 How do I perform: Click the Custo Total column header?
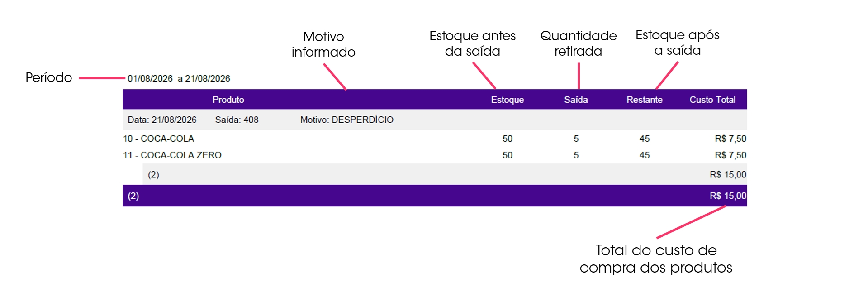point(712,100)
